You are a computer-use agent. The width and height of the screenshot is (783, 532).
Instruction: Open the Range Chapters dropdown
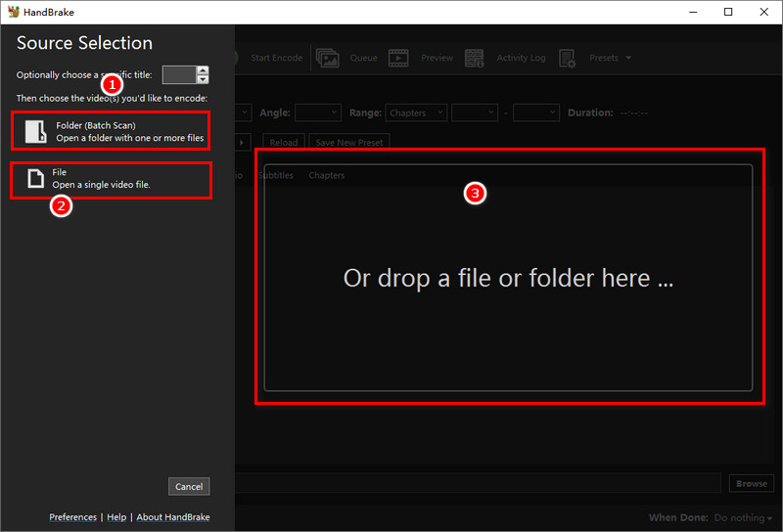416,112
